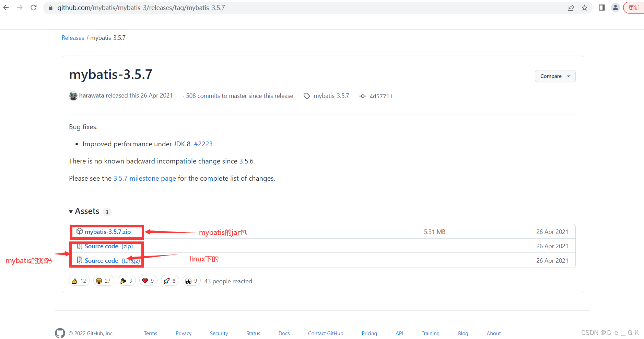Open the 508 commits link
Image resolution: width=644 pixels, height=339 pixels.
click(203, 96)
